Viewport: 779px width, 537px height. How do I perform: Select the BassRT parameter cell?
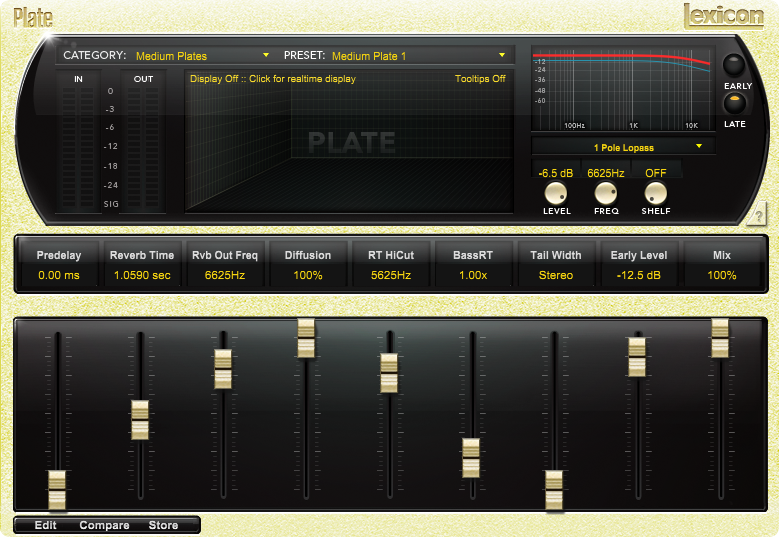473,265
